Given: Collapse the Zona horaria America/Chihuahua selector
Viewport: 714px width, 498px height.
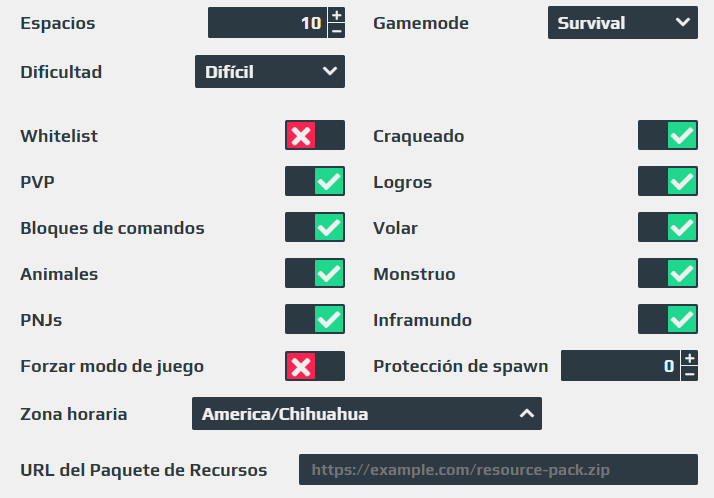Looking at the screenshot, I should click(x=367, y=414).
